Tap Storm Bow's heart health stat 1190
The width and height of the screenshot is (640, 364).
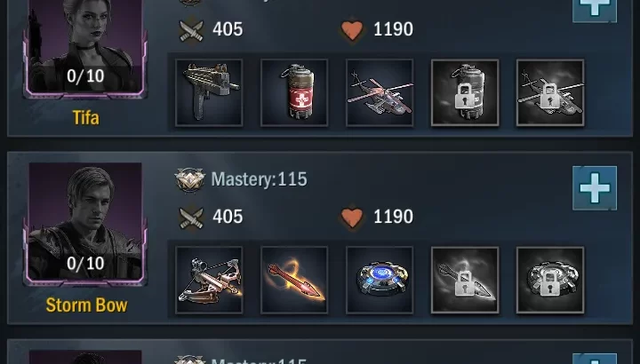pos(376,217)
